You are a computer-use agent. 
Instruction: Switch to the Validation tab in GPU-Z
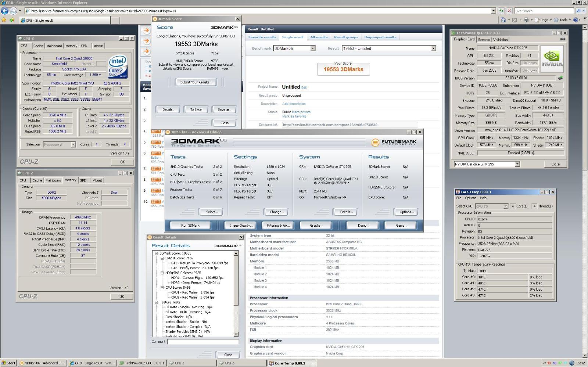[500, 40]
